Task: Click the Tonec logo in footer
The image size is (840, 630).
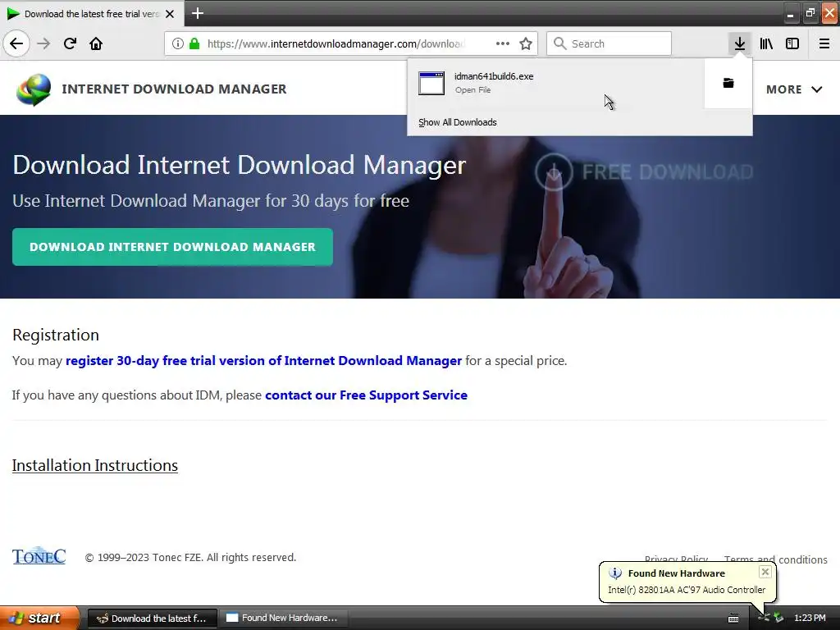Action: (39, 557)
